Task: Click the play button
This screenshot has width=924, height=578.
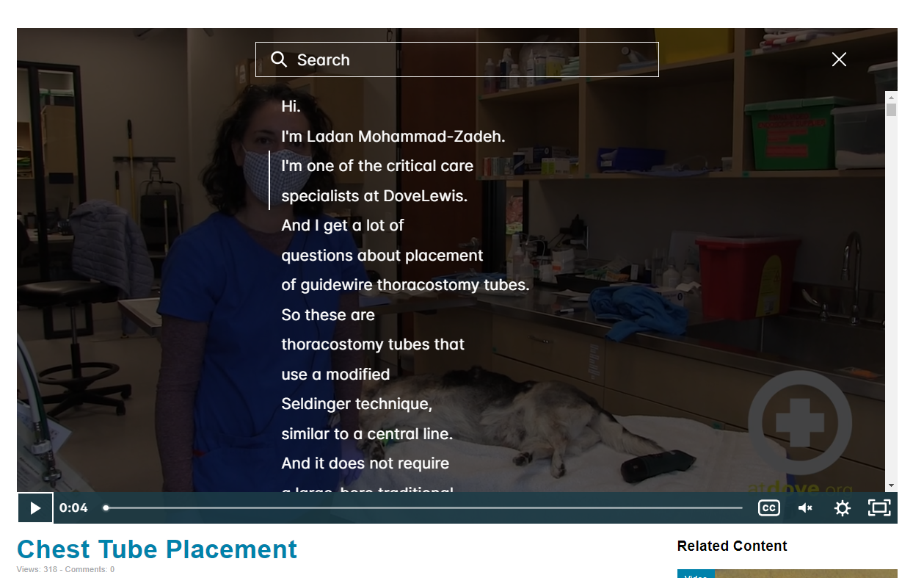Action: click(35, 507)
